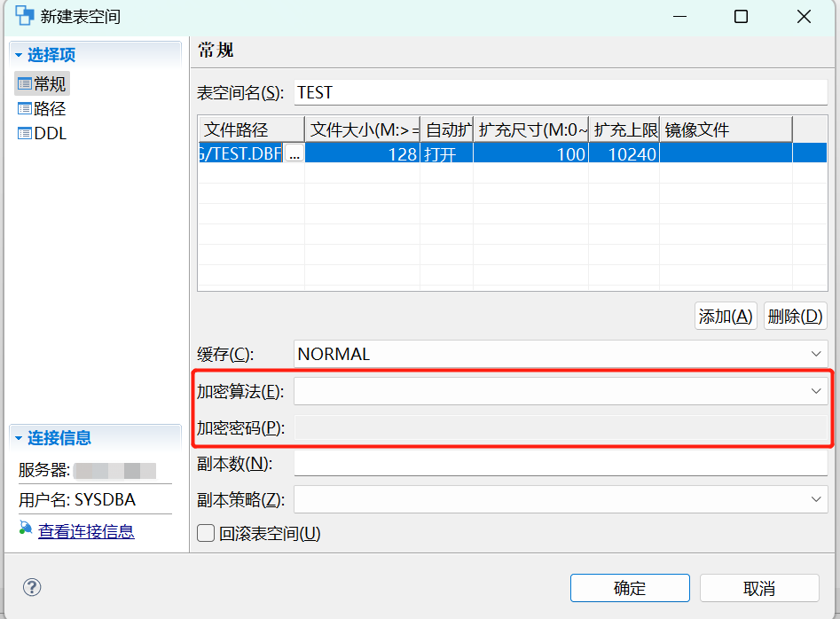840x619 pixels.
Task: Click the 删除 button
Action: point(795,316)
